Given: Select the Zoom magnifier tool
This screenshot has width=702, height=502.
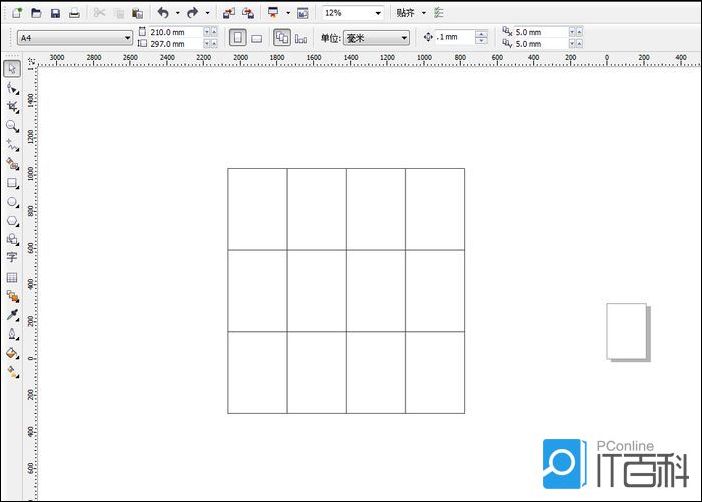Looking at the screenshot, I should click(12, 126).
